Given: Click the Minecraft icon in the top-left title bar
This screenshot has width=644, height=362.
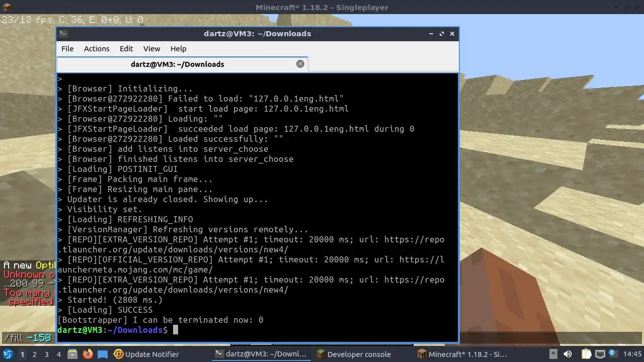Looking at the screenshot, I should coord(7,7).
